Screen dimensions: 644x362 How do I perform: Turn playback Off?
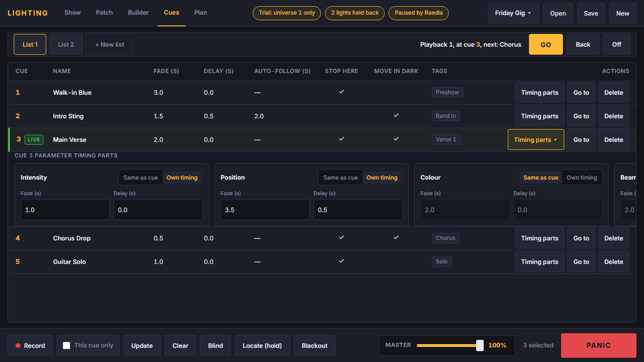pos(617,44)
